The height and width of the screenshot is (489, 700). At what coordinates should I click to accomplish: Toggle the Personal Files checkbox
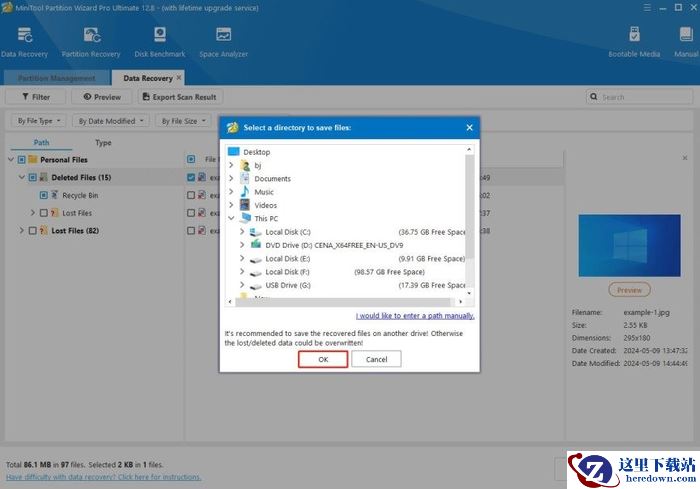point(21,159)
